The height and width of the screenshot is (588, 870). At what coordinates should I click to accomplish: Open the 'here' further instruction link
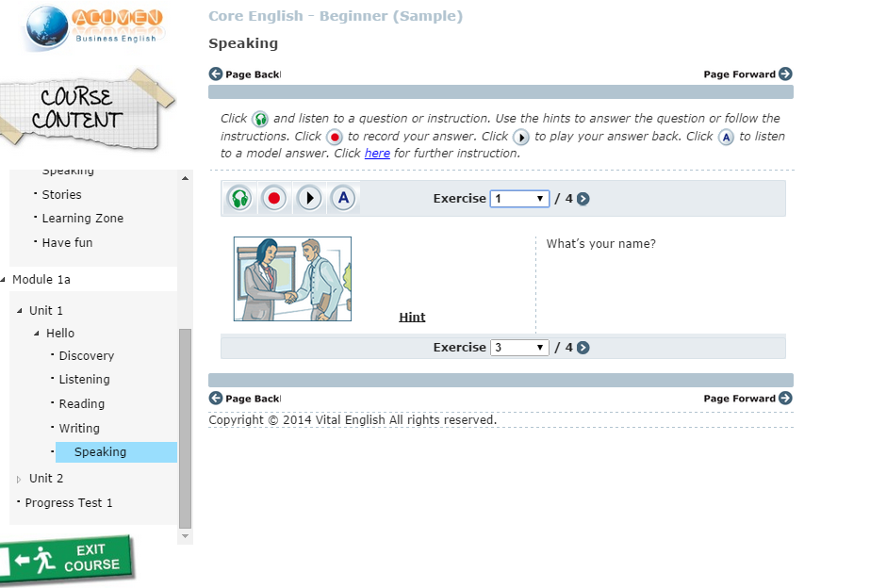point(377,153)
